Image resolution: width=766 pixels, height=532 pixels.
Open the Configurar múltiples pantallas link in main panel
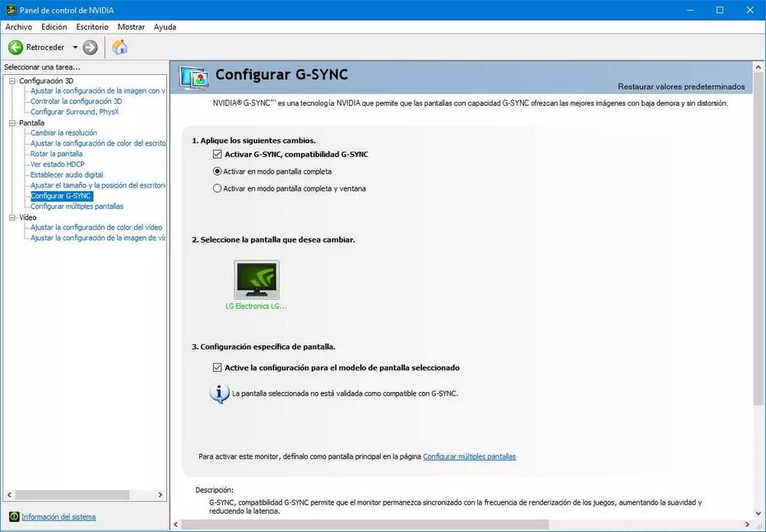470,456
